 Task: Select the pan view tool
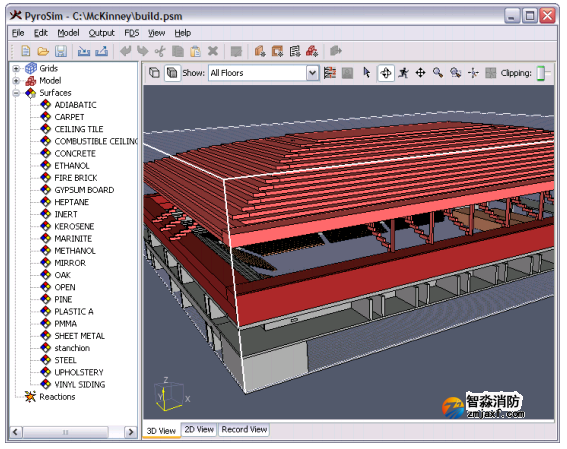[420, 73]
